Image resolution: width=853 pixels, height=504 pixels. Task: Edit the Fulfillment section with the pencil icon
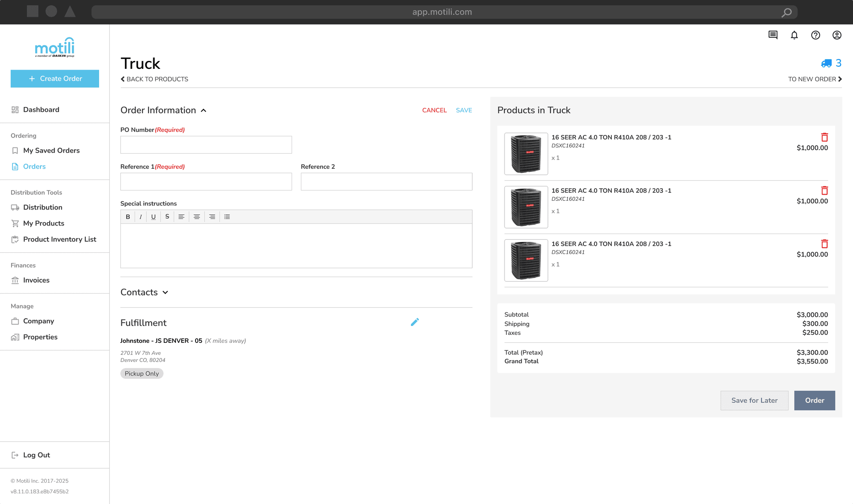pos(415,321)
